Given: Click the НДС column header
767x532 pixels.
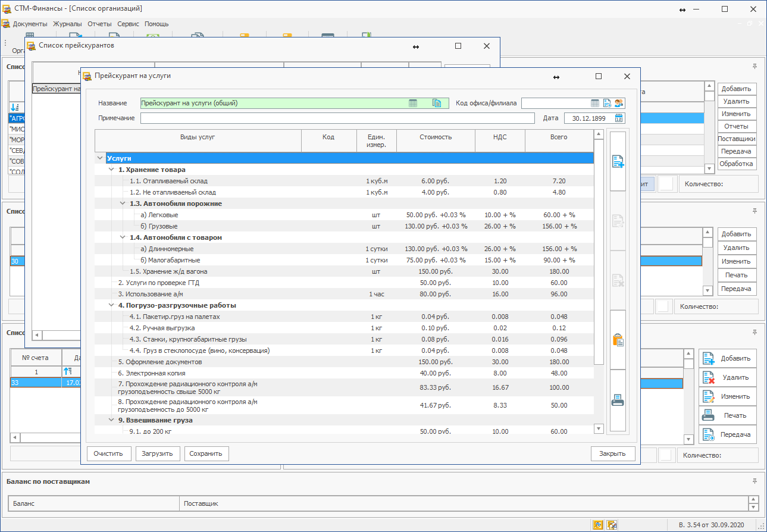Looking at the screenshot, I should pyautogui.click(x=500, y=140).
